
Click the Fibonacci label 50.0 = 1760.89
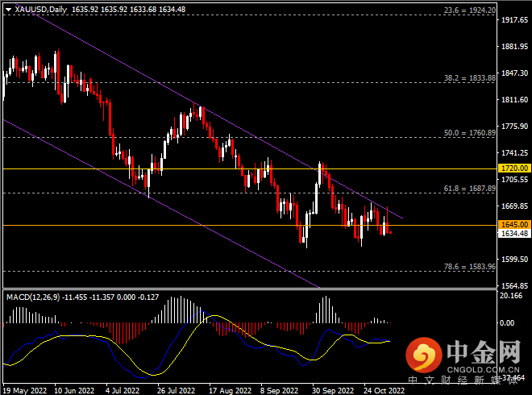(x=470, y=133)
